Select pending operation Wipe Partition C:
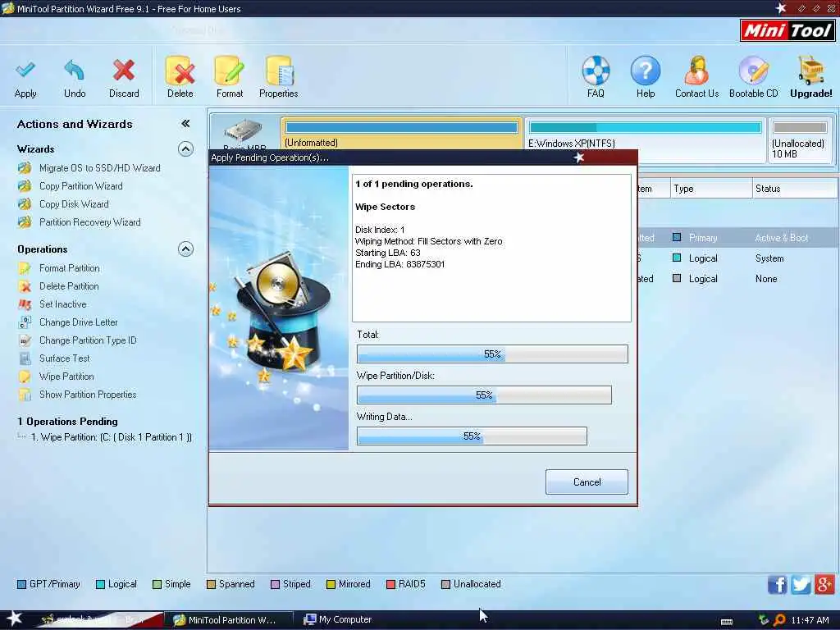Viewport: 840px width, 630px height. coord(111,438)
